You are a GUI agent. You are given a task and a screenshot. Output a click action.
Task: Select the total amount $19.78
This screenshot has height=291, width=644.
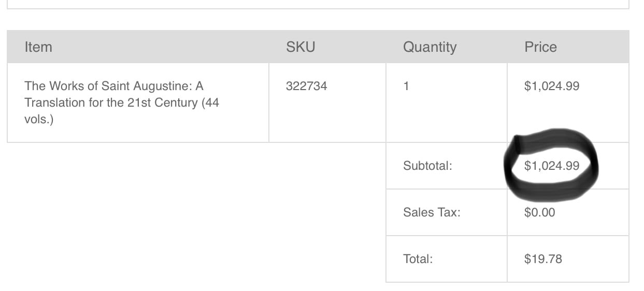(x=543, y=259)
